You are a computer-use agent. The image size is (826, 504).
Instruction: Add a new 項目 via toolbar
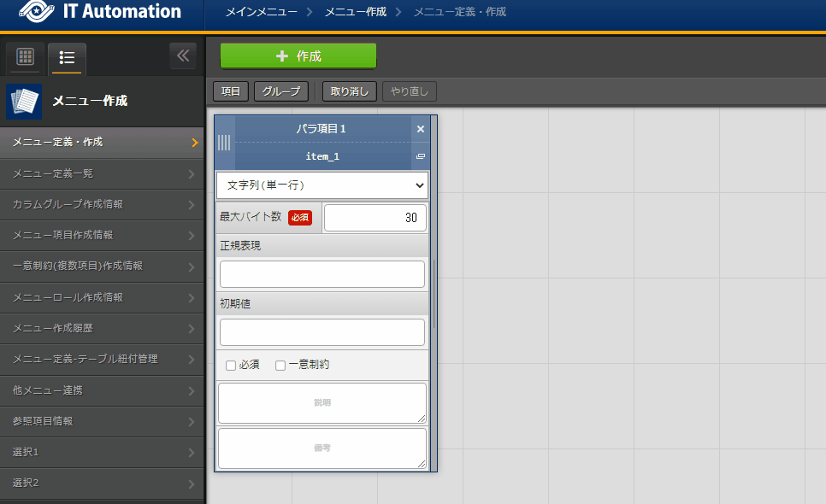[x=230, y=91]
